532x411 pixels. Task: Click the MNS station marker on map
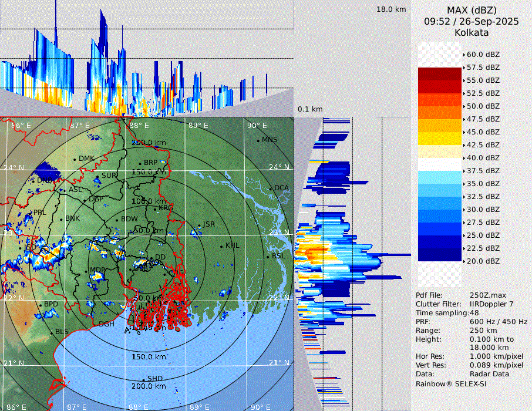click(x=258, y=141)
